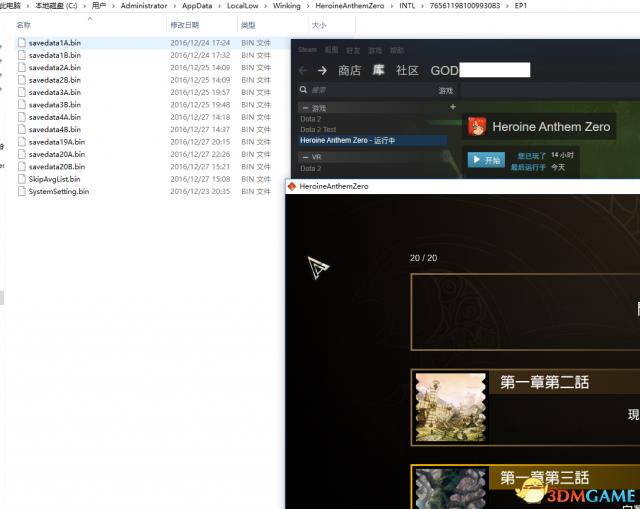Click the savedata2B.bin file icon

pos(22,80)
